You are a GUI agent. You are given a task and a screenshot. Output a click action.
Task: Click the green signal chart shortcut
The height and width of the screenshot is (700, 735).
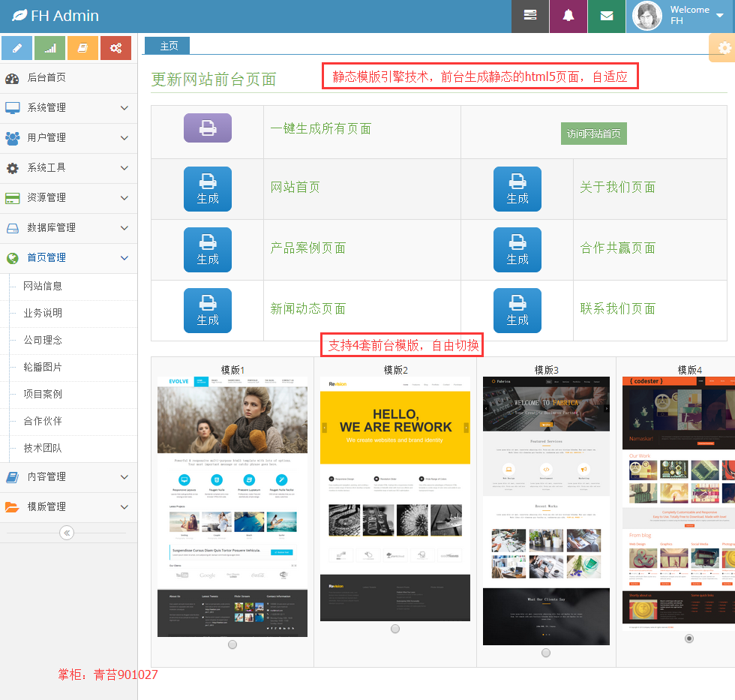[x=49, y=48]
